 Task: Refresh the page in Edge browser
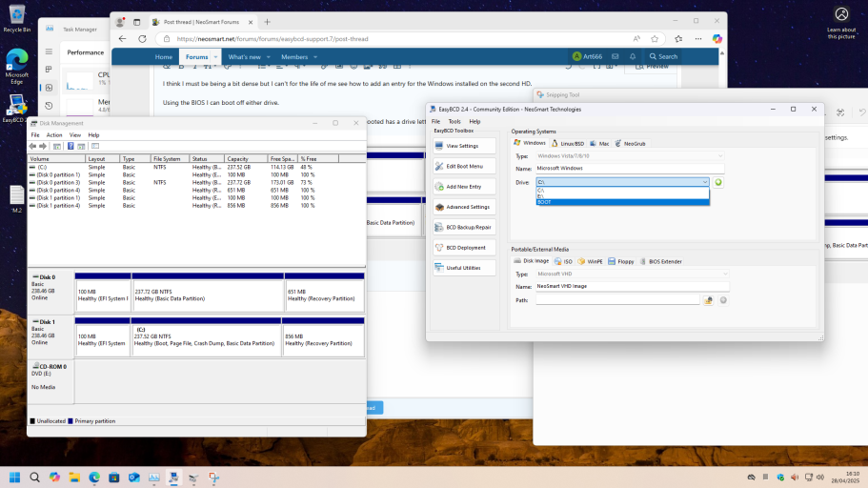(142, 39)
